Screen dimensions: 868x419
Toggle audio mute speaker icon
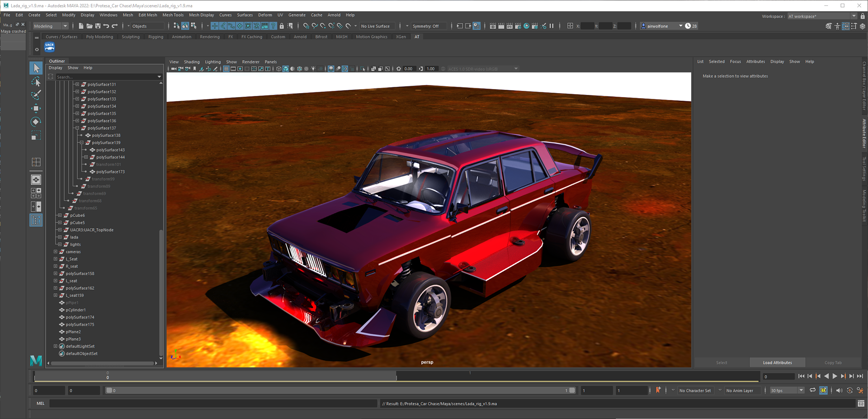coord(839,390)
